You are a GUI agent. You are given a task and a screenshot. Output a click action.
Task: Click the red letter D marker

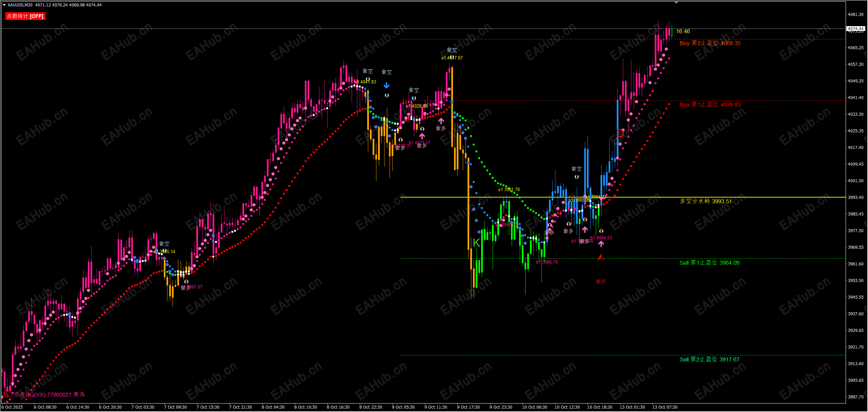coord(620,133)
